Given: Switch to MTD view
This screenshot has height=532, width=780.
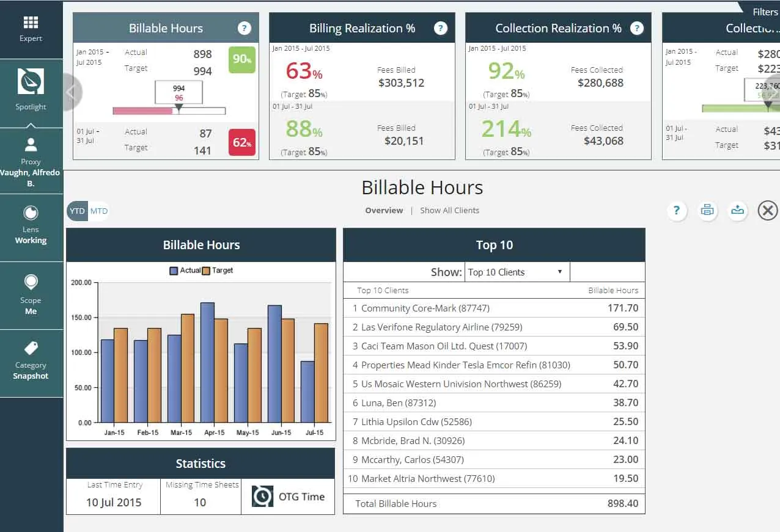Looking at the screenshot, I should [x=99, y=211].
